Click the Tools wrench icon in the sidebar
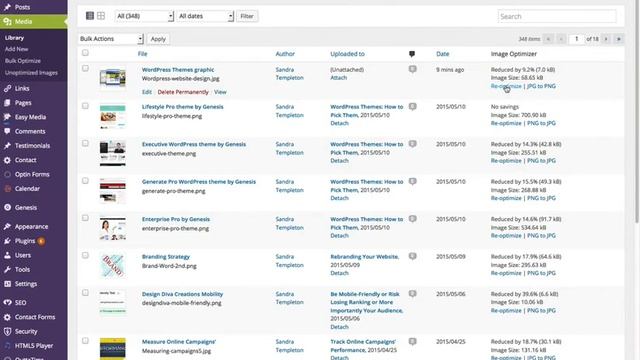Screen dimensions: 640x360 coord(7,269)
